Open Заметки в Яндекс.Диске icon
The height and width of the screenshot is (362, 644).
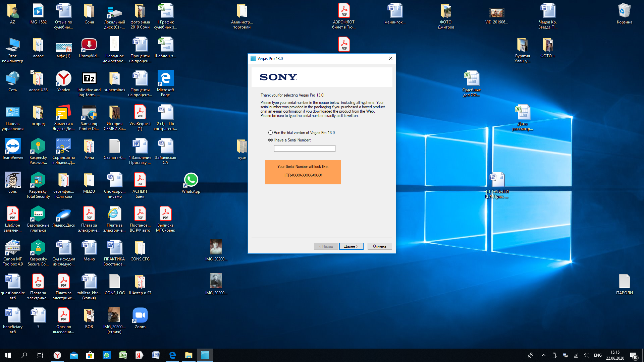click(x=63, y=118)
